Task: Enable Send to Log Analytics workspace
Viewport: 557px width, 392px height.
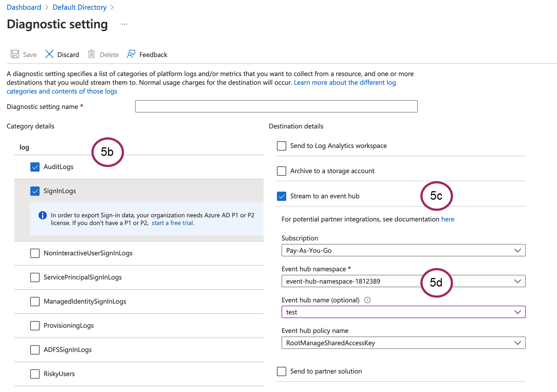Action: [x=281, y=146]
